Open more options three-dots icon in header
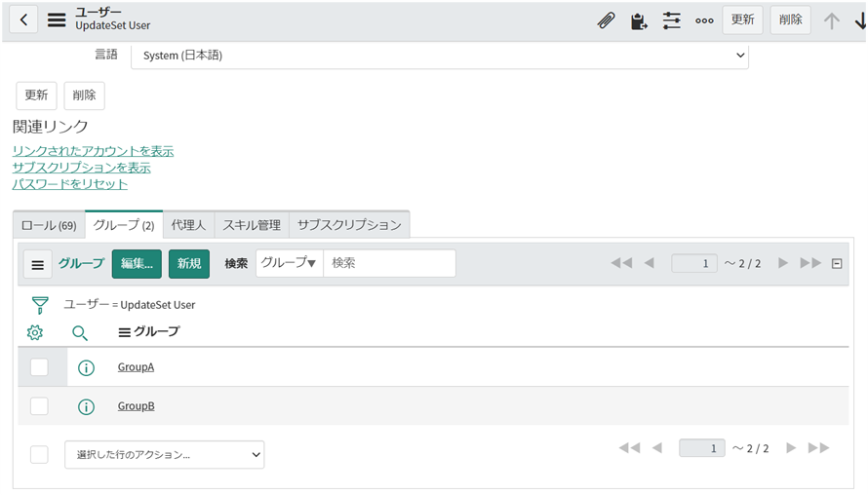The image size is (868, 495). [x=704, y=21]
